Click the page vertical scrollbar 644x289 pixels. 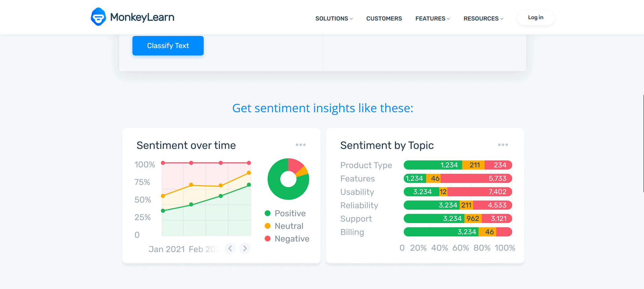[x=643, y=143]
